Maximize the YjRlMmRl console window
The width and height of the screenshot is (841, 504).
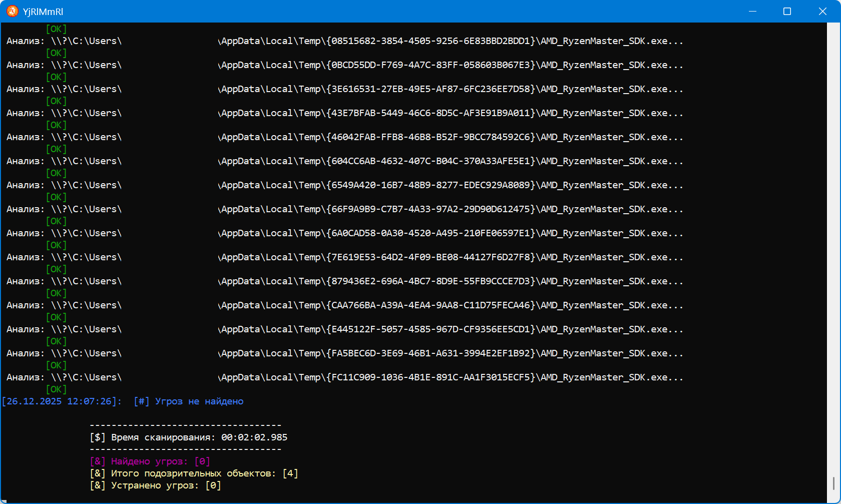(787, 11)
